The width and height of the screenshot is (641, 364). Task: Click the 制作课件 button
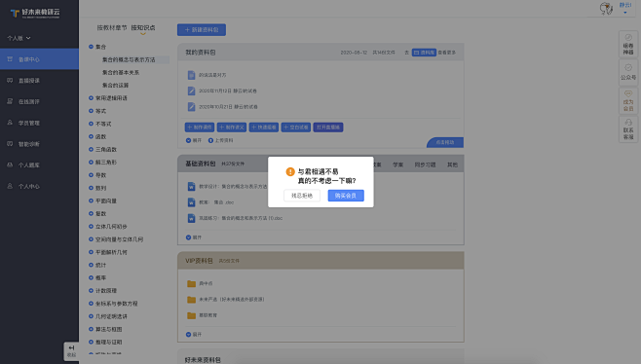point(200,127)
